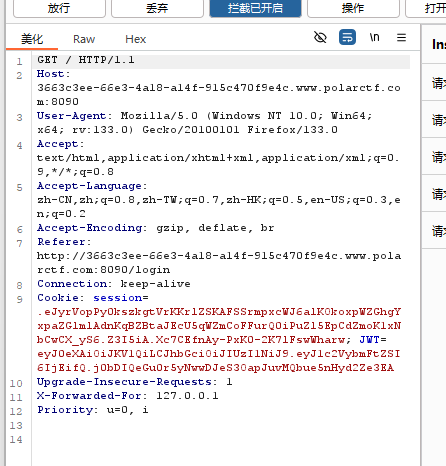The image size is (446, 466).
Task: Click the 'X-Forwarded-For:' header name
Action: (92, 396)
